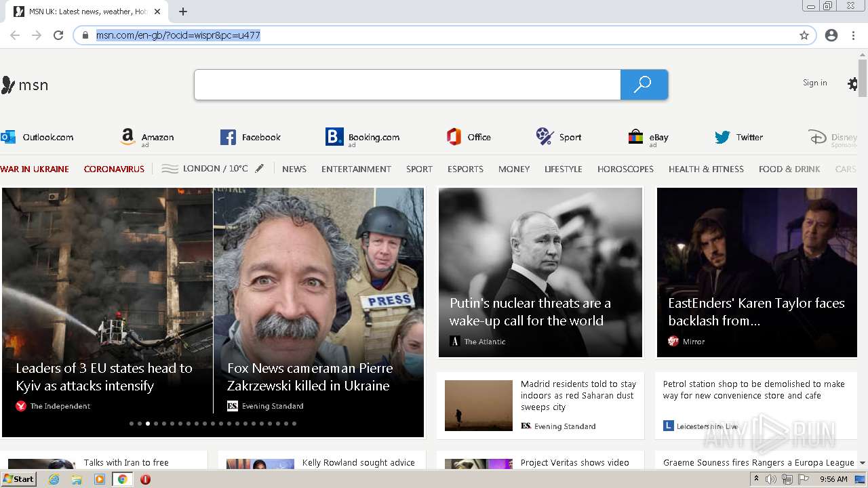Launch Internet Explorer from taskbar

click(x=54, y=479)
